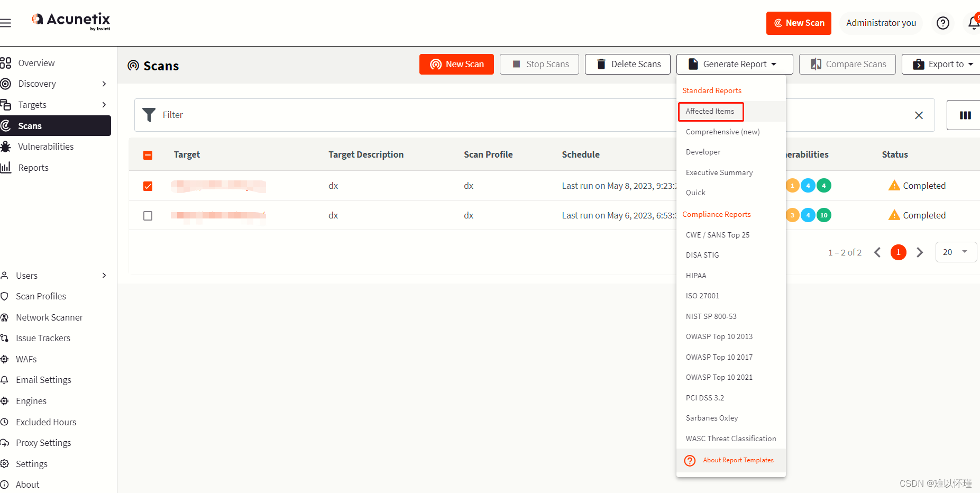Expand the Users submenu chevron
This screenshot has width=980, height=493.
click(104, 276)
